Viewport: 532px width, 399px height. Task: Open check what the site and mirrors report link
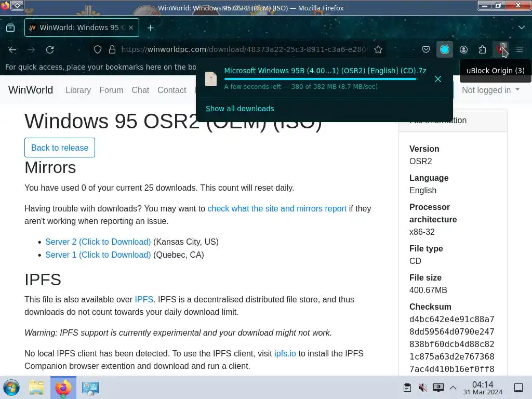pos(277,208)
